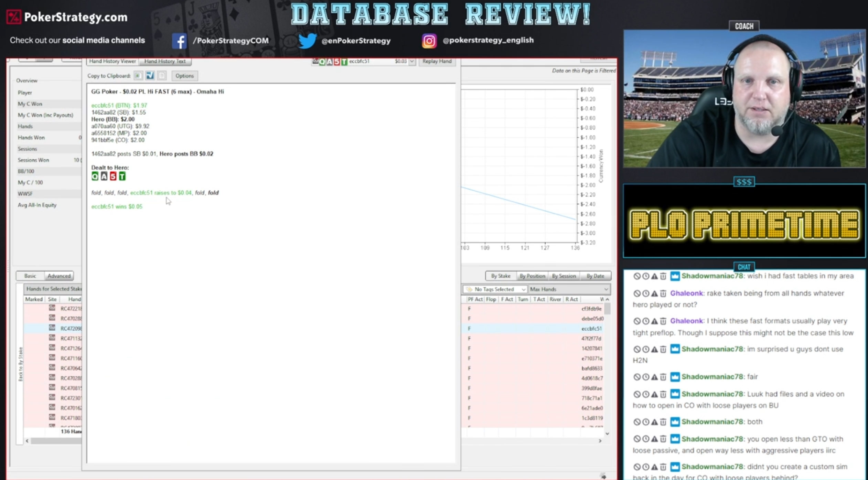Select the Basic tab

point(30,276)
